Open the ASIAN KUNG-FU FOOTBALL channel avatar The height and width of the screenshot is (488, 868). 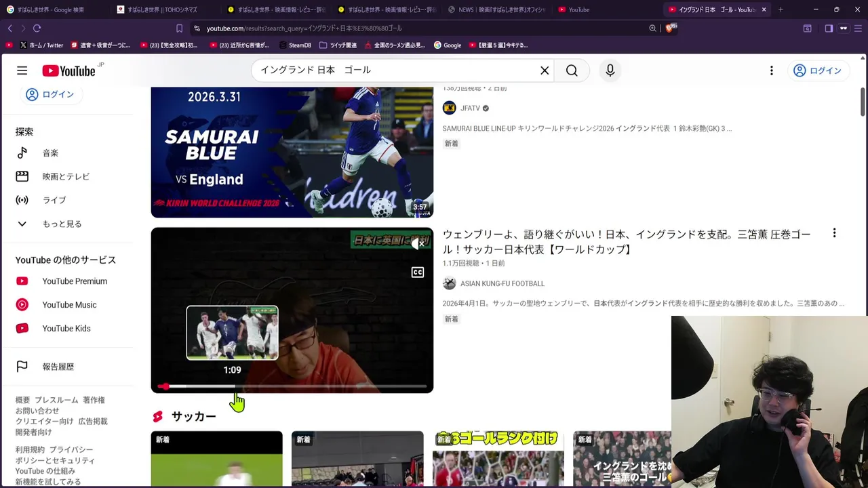click(x=449, y=283)
